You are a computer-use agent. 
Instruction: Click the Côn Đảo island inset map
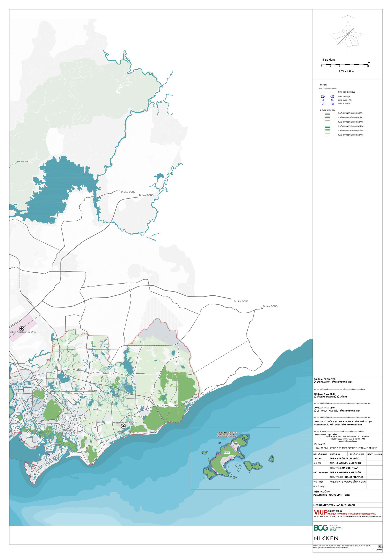pos(235,458)
